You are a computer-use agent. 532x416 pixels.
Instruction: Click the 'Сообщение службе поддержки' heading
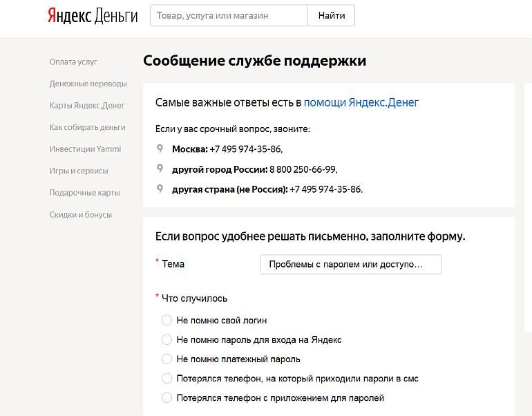[254, 61]
